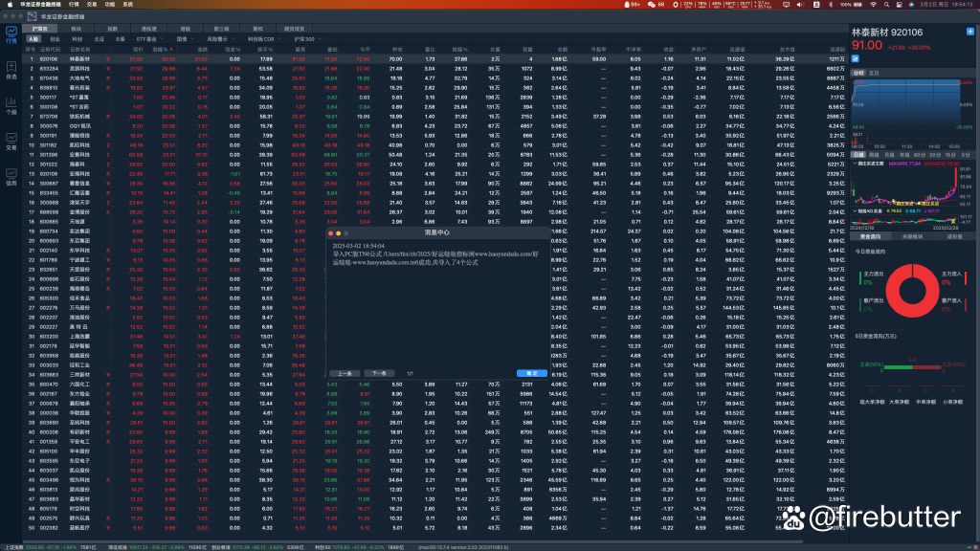Open the 功能 menu in the menu bar

coord(111,5)
